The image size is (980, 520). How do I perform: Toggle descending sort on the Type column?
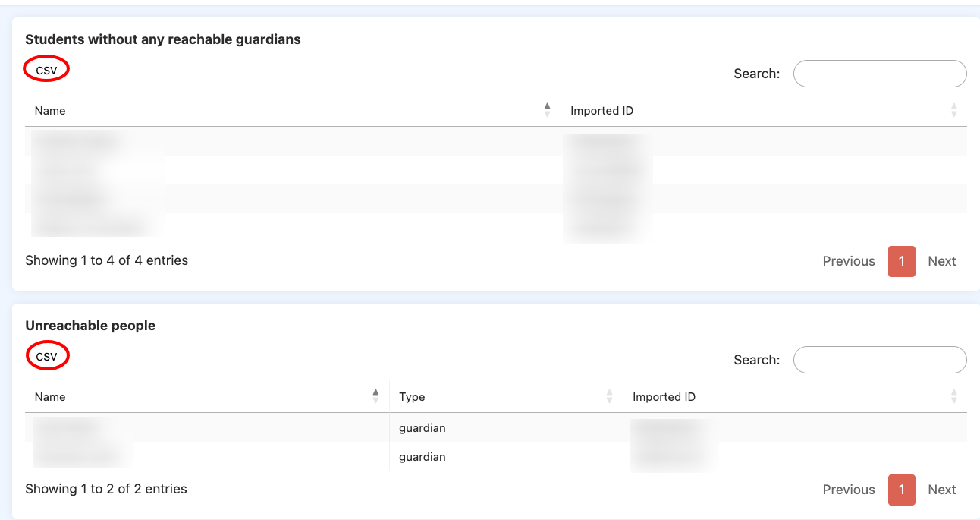tap(610, 396)
